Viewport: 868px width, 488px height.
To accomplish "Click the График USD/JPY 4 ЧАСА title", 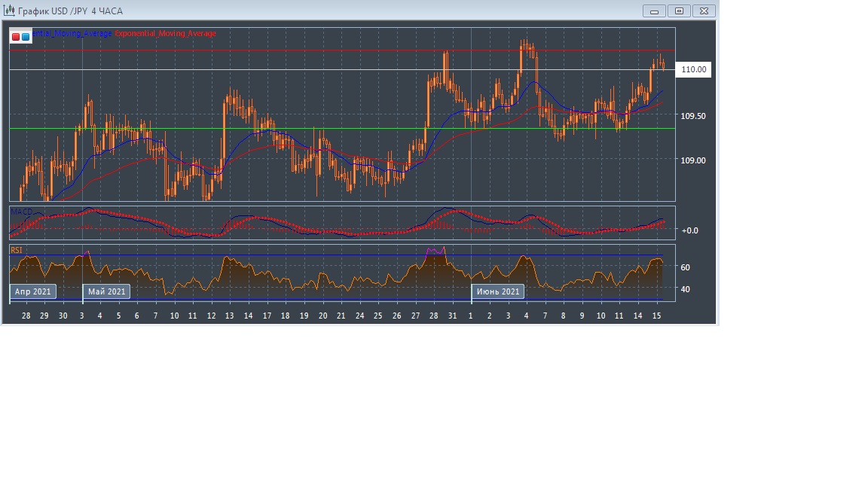I will 70,11.
